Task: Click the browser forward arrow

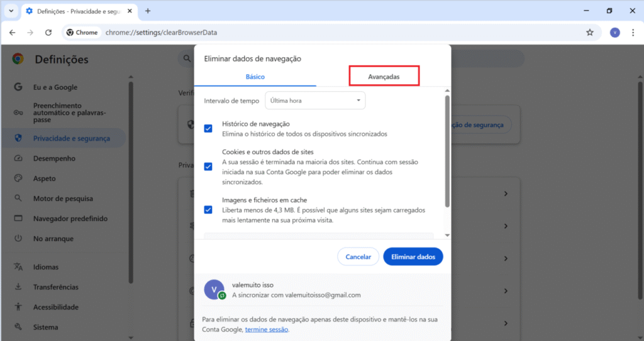Action: tap(30, 33)
